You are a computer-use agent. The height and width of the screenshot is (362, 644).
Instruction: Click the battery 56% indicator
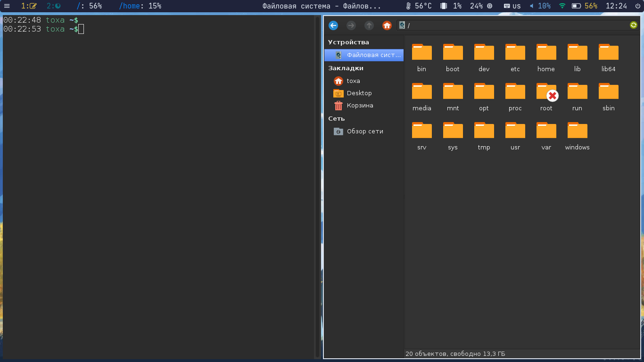click(585, 6)
